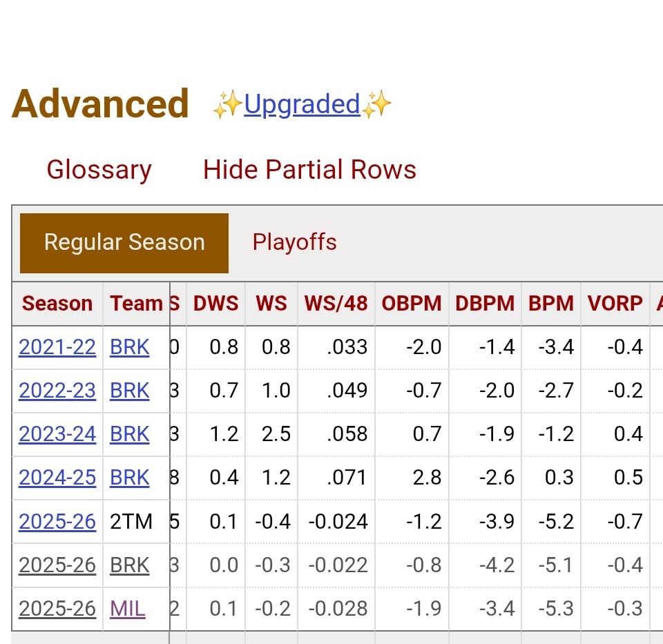Sort table by Season column header

57,304
